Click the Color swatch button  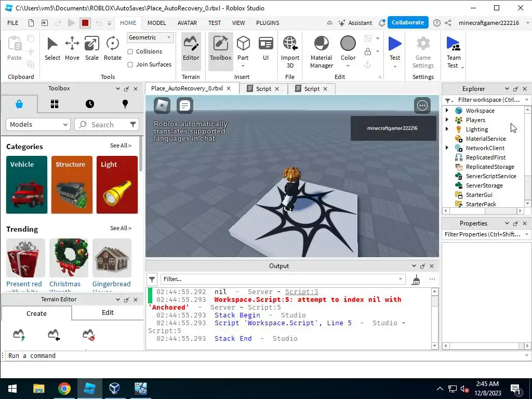click(348, 44)
